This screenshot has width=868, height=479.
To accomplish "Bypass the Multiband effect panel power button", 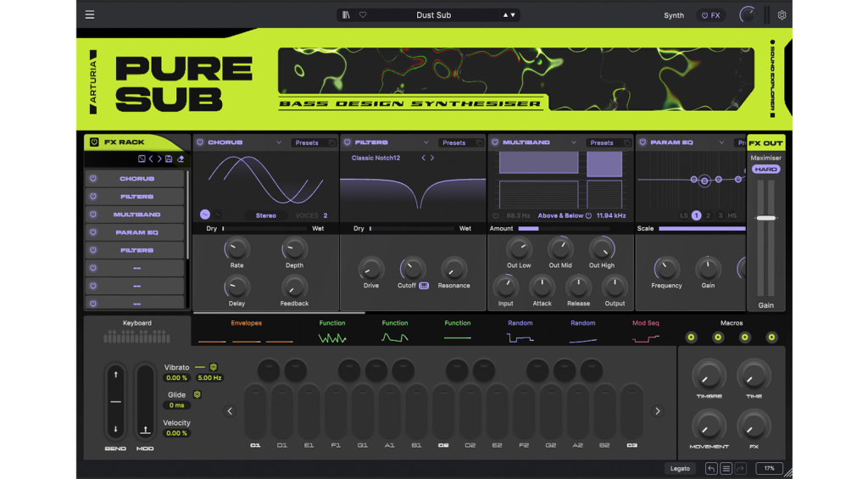I will point(495,142).
